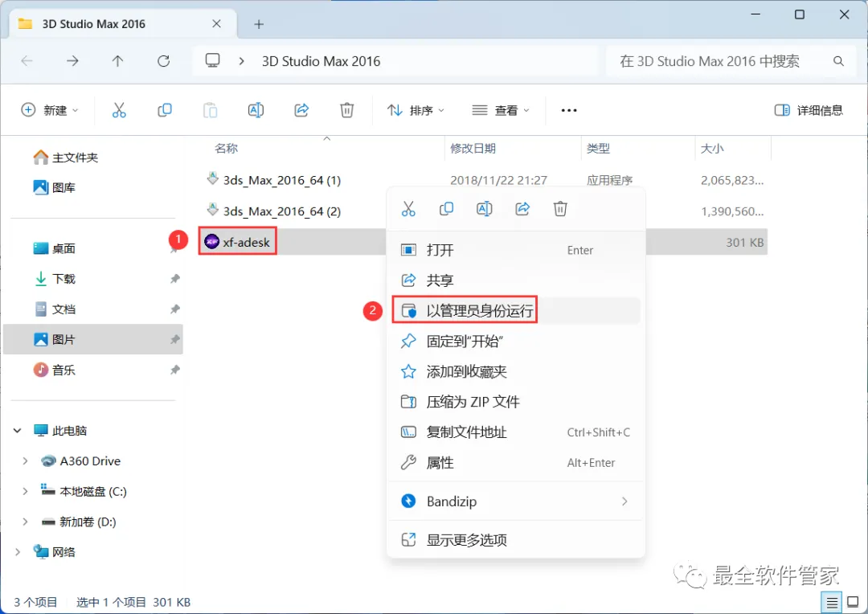
Task: Select 添加到收藏夹 menu entry
Action: click(x=516, y=371)
